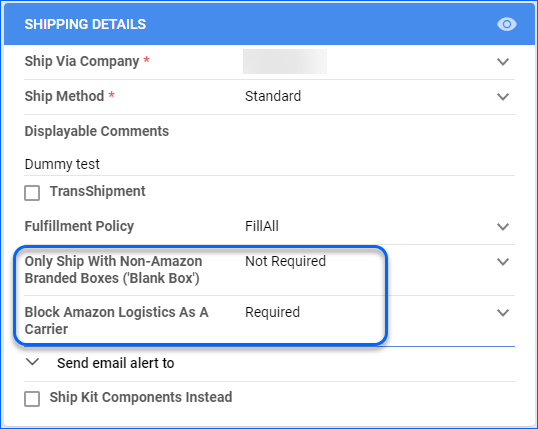Open the Ship Via Company dropdown arrow
538x429 pixels.
coord(503,62)
